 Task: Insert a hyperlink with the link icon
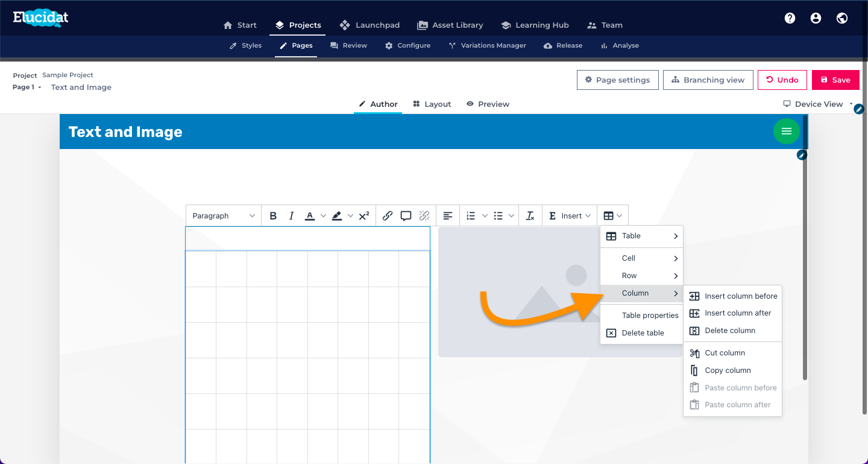tap(388, 216)
